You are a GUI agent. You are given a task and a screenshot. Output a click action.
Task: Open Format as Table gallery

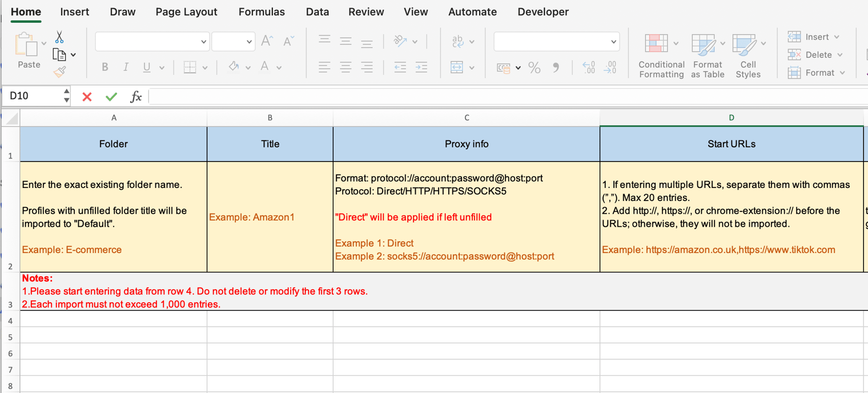coord(708,55)
